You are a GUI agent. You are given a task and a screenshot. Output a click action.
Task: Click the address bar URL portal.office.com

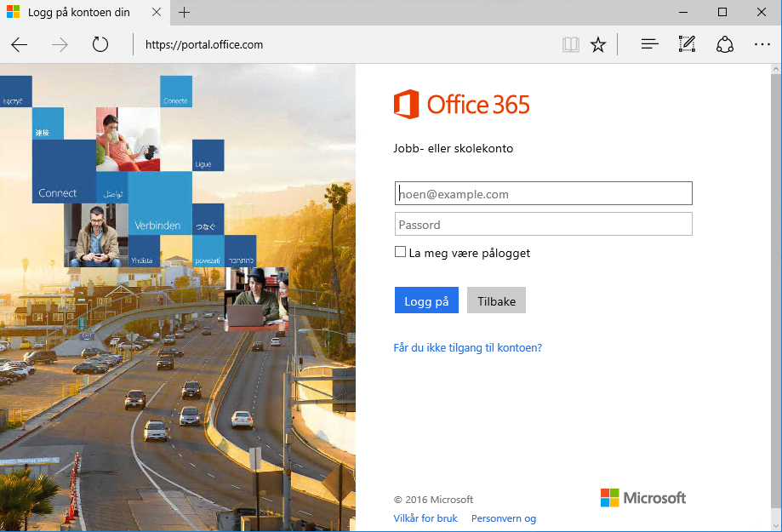[x=204, y=45]
